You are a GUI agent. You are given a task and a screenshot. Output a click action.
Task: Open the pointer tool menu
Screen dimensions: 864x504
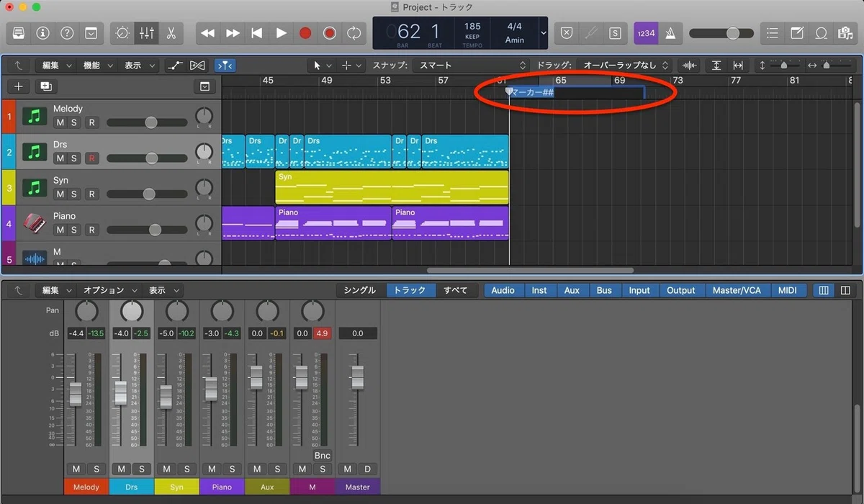(321, 66)
